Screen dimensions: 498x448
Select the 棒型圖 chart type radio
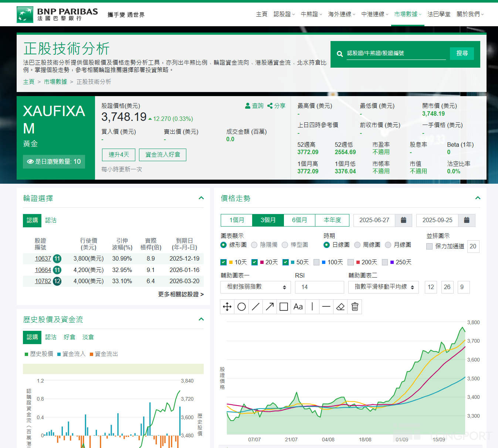pyautogui.click(x=285, y=245)
